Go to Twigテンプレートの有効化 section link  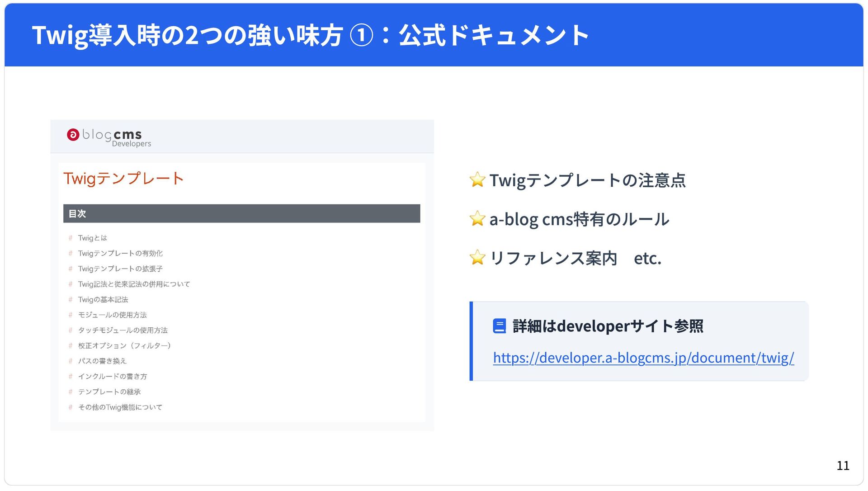(x=120, y=253)
